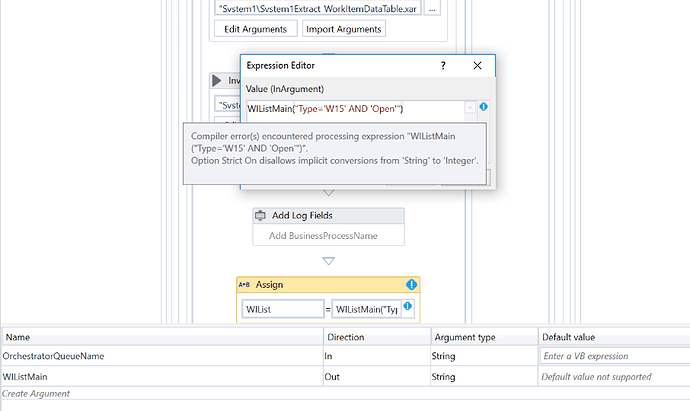Click the Argument type column header
This screenshot has width=690, height=411.
[484, 337]
